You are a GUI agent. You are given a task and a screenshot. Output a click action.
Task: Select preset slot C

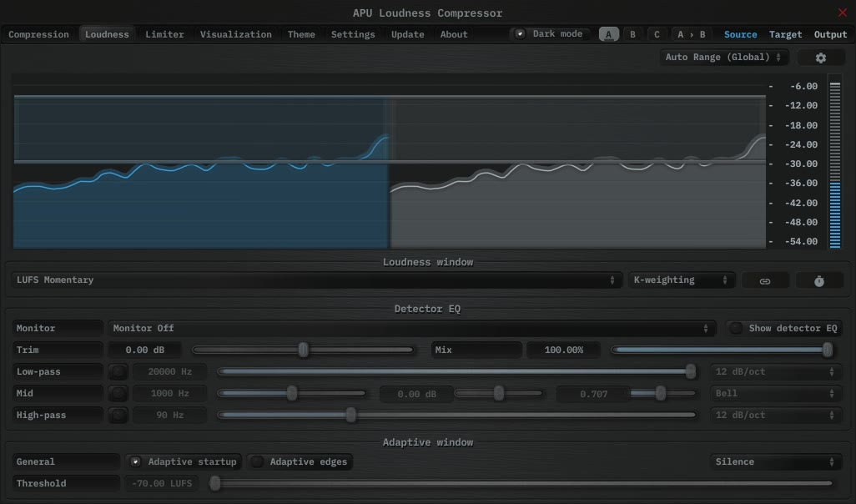click(657, 34)
